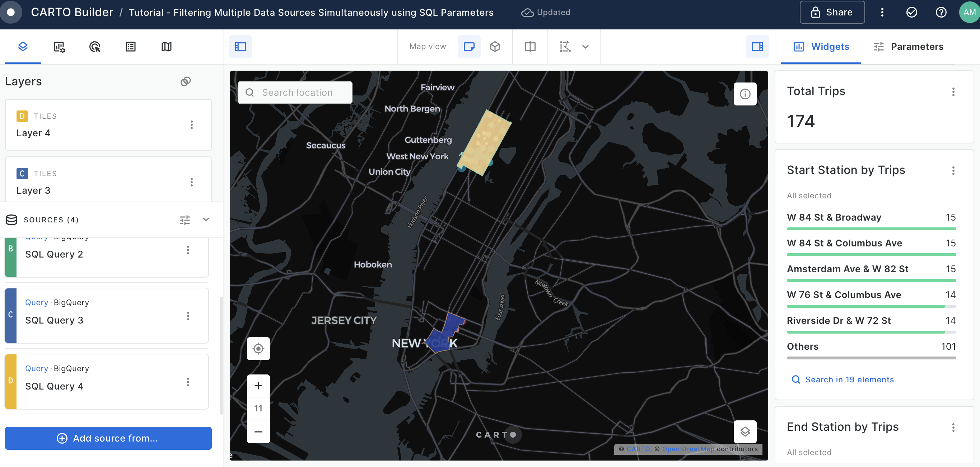Select the SQL Query 4 source
The image size is (980, 467).
[107, 382]
